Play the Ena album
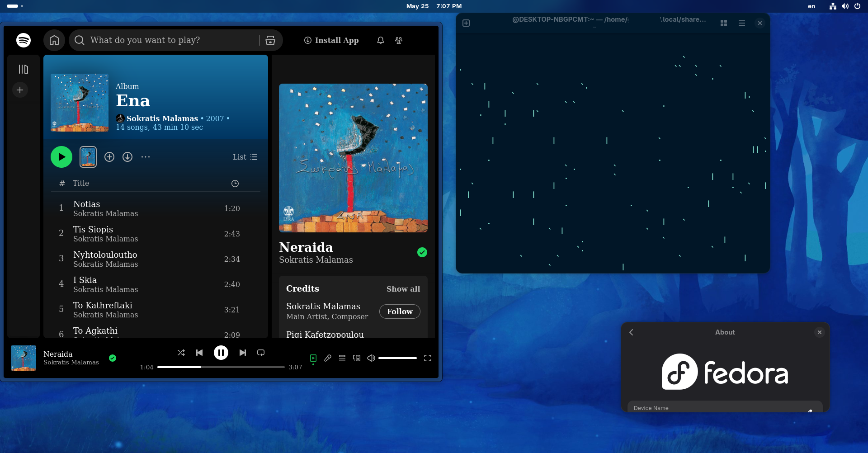This screenshot has height=453, width=868. (x=61, y=157)
